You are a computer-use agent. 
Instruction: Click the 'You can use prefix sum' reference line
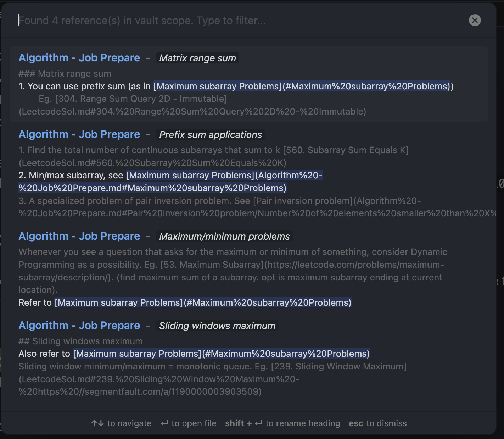point(236,87)
